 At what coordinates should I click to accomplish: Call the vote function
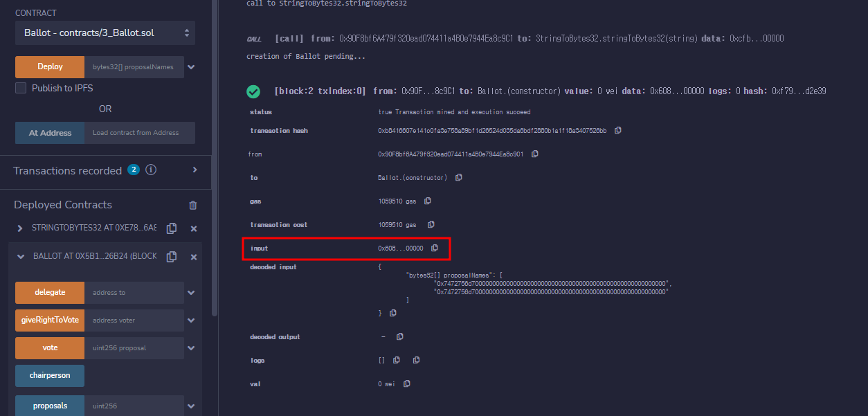click(50, 348)
